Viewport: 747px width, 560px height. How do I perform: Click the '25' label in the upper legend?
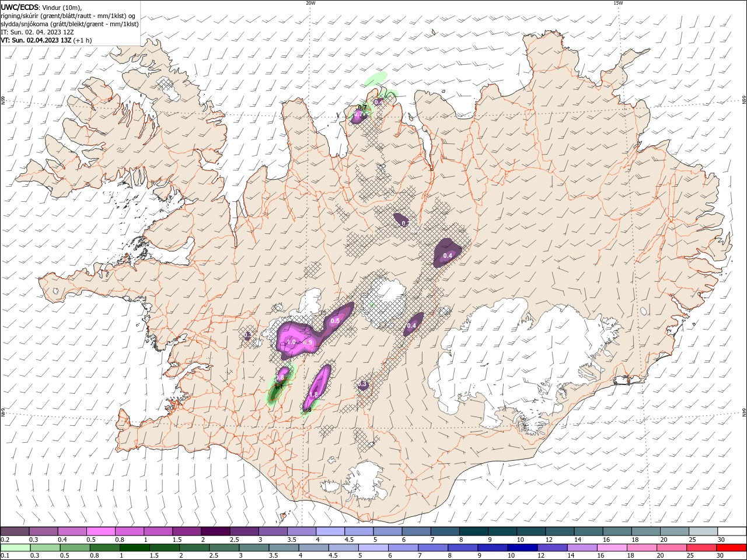tap(692, 540)
